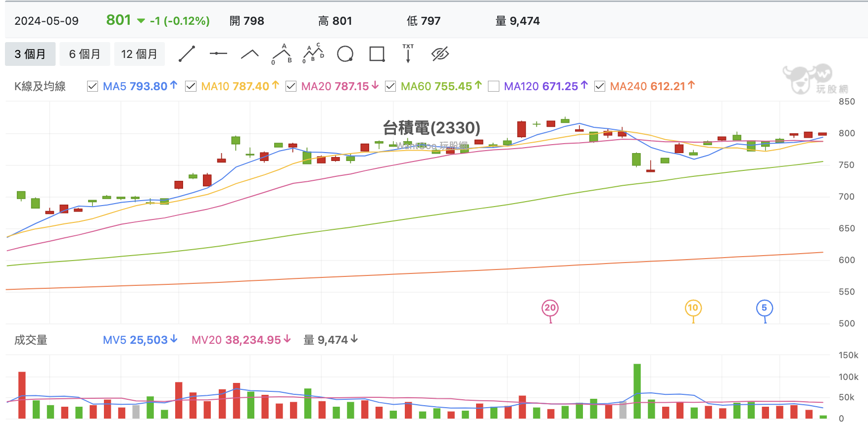Select the horizontal line drawing tool
Screen dimensions: 868x429
218,54
